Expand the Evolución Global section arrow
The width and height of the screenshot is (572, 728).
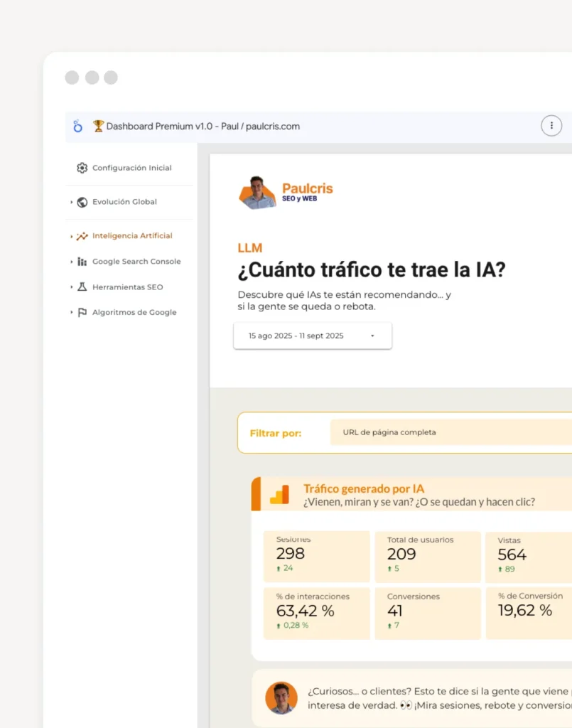coord(72,202)
